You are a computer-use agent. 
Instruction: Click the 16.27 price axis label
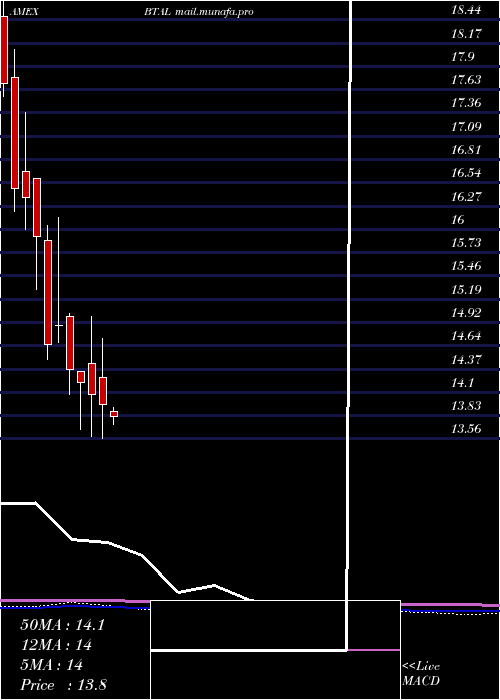466,196
